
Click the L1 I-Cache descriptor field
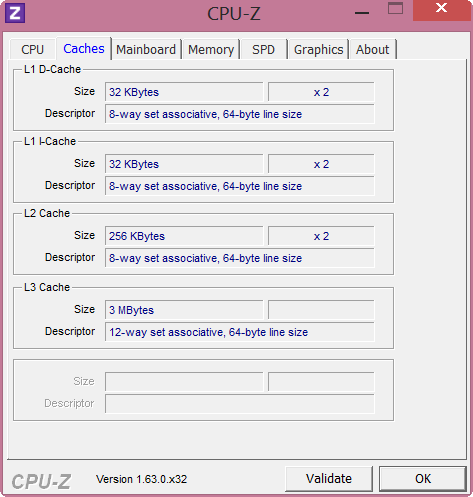point(240,186)
